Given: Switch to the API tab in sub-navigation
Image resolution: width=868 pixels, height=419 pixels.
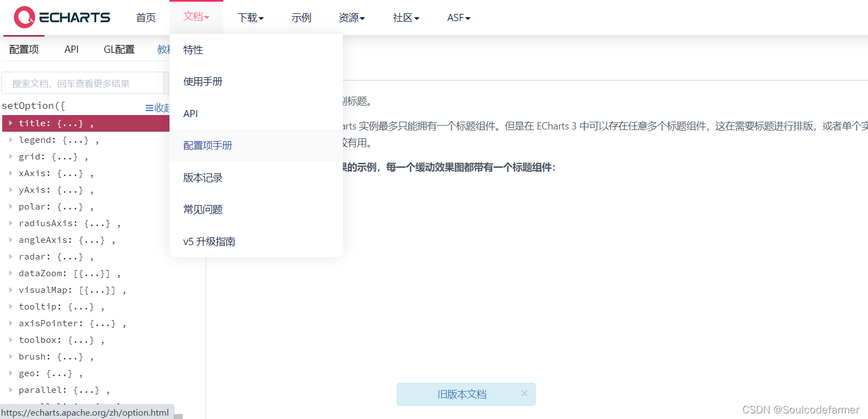Looking at the screenshot, I should point(72,49).
